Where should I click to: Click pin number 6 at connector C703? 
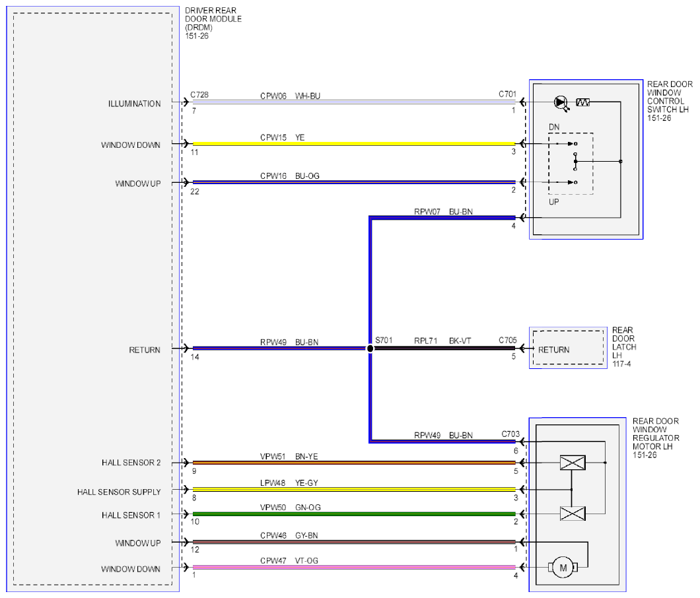(x=516, y=451)
